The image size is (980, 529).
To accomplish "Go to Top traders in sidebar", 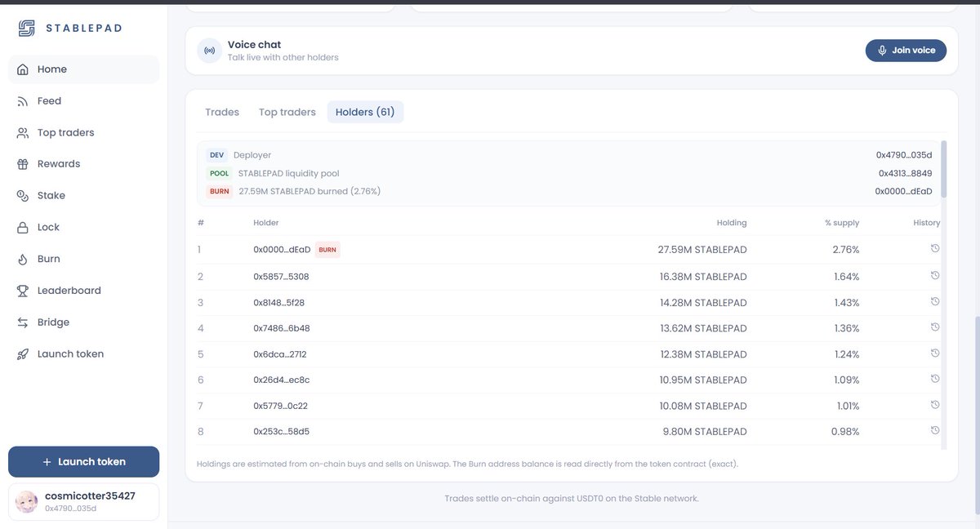I will click(x=83, y=132).
